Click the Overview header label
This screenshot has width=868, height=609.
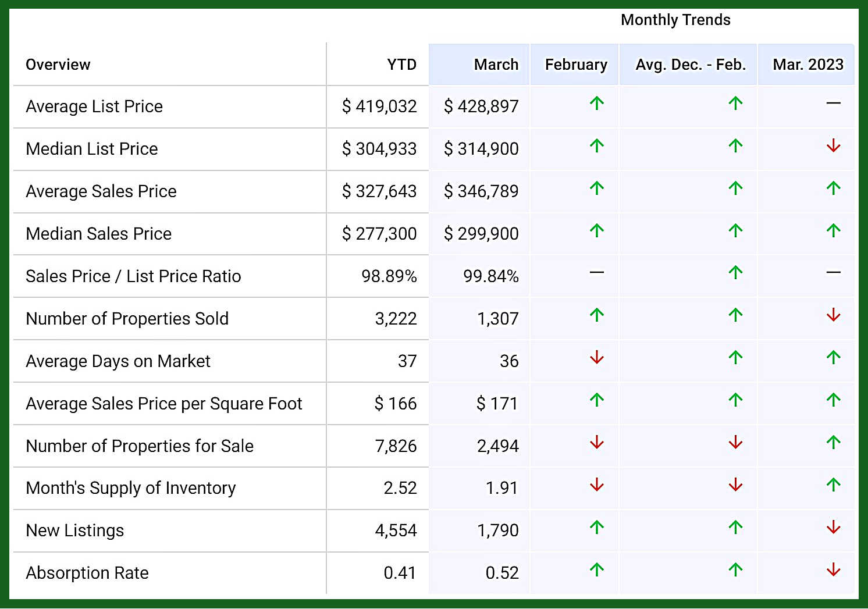[x=58, y=65]
